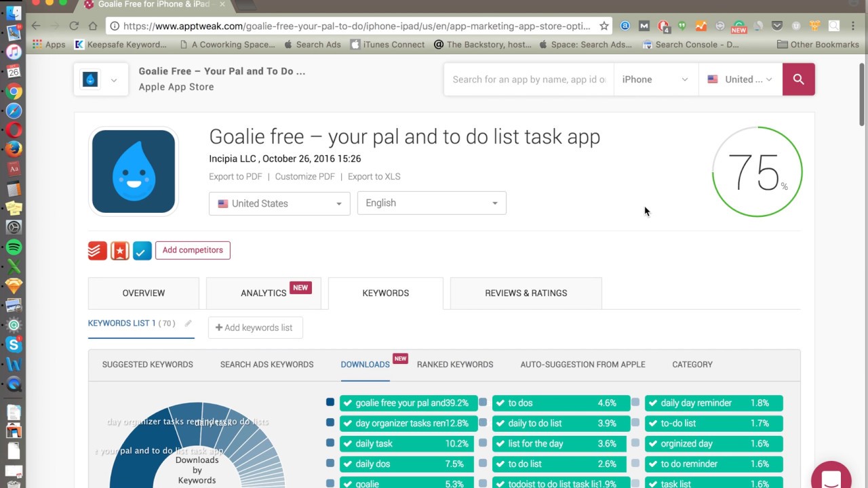The height and width of the screenshot is (488, 868).
Task: Click the Add keywords list button
Action: tap(255, 327)
